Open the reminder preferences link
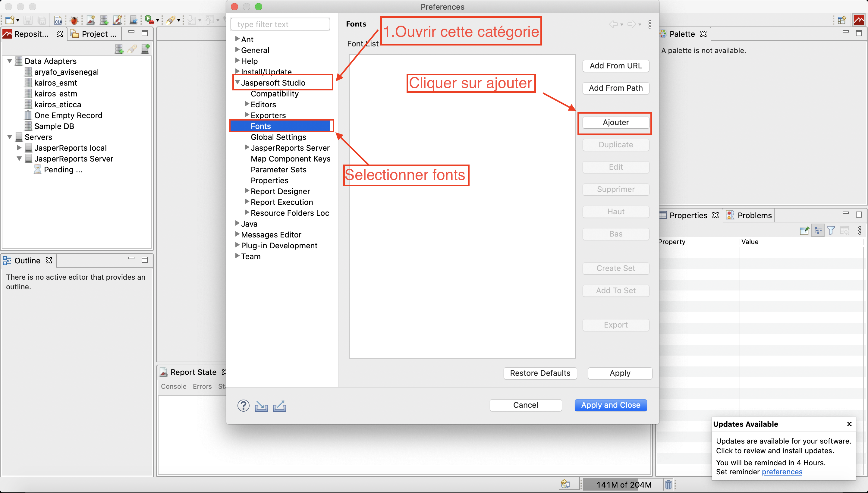Viewport: 868px width, 493px height. point(782,472)
